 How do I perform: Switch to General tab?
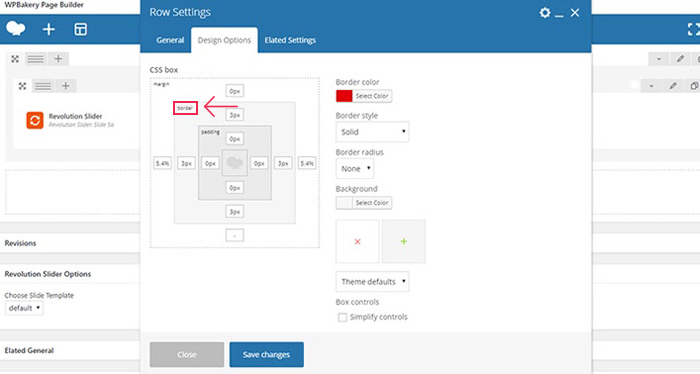click(170, 40)
